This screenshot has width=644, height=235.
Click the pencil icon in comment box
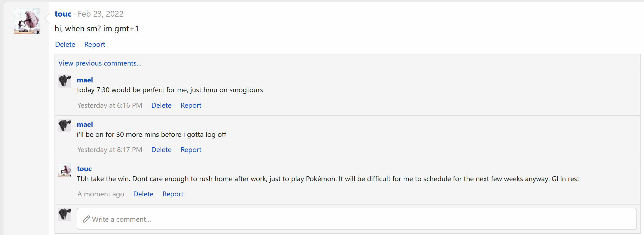click(x=86, y=219)
